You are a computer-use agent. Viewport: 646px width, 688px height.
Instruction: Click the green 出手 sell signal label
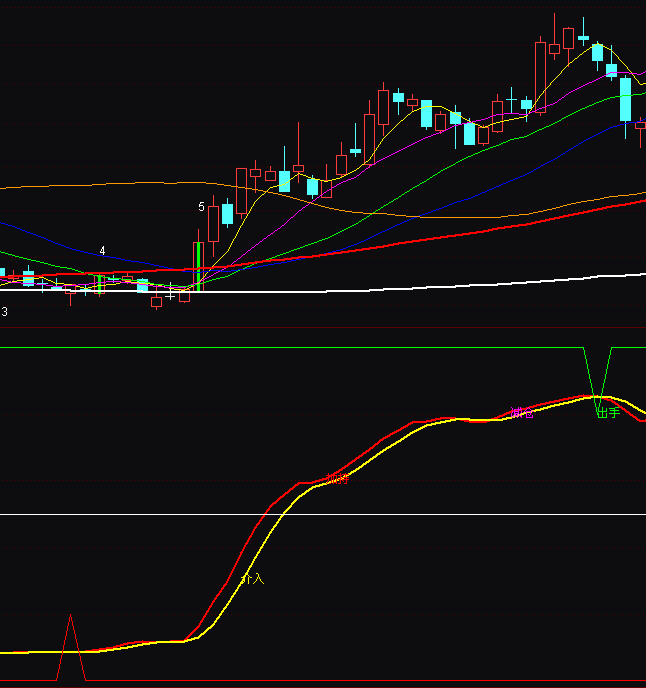click(607, 412)
